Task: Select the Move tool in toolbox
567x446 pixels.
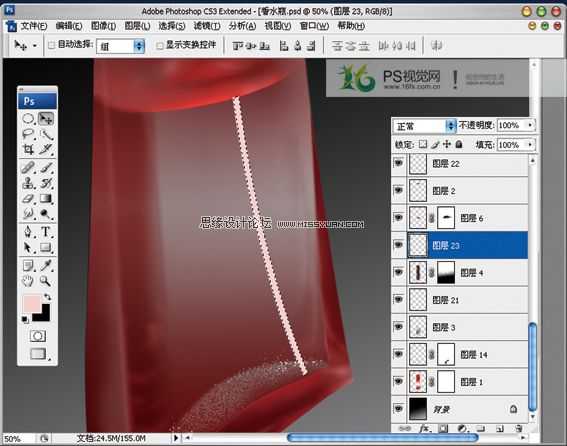Action: 46,119
